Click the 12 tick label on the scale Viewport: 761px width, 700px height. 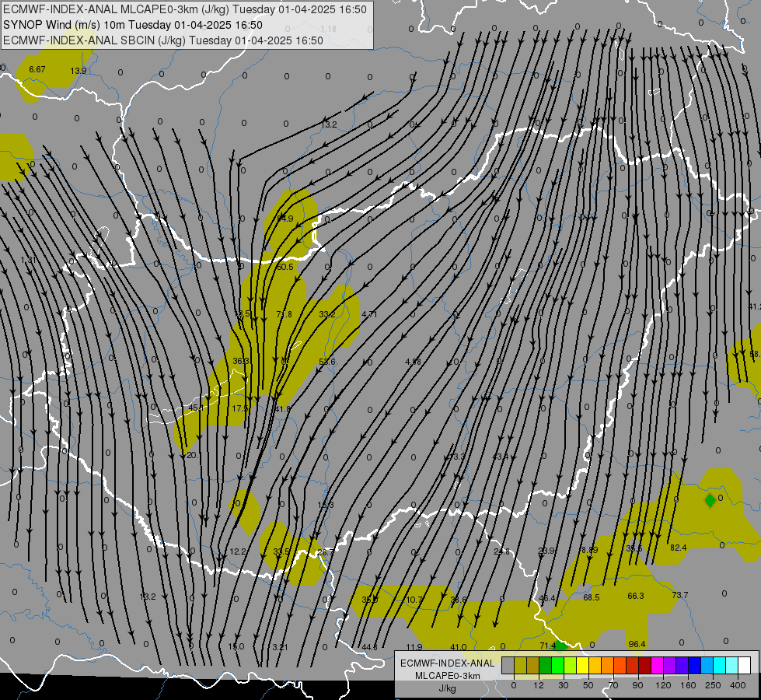538,685
